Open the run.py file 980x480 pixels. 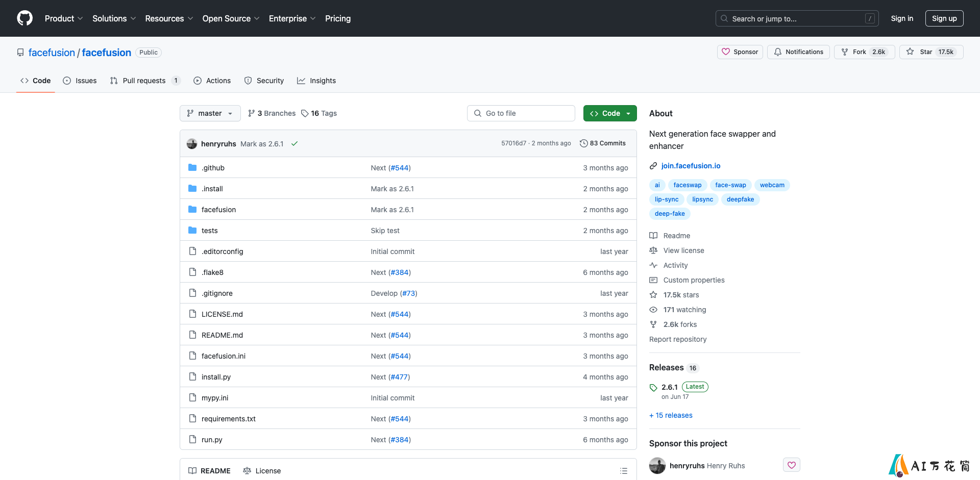click(212, 440)
